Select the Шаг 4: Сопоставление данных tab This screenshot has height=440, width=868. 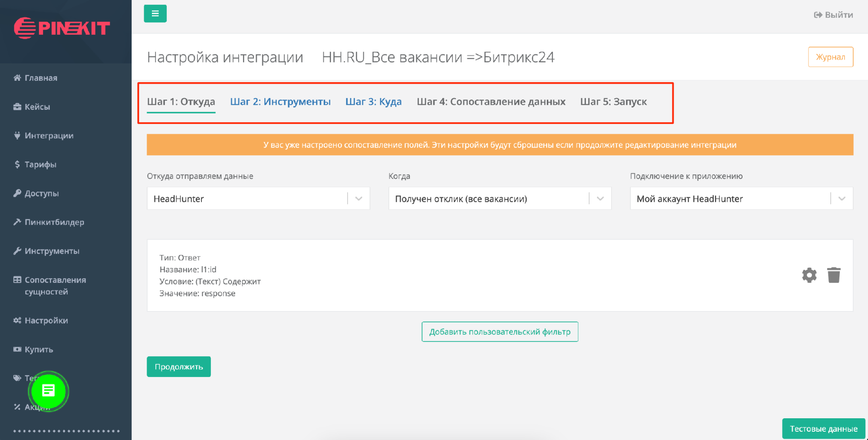point(491,102)
